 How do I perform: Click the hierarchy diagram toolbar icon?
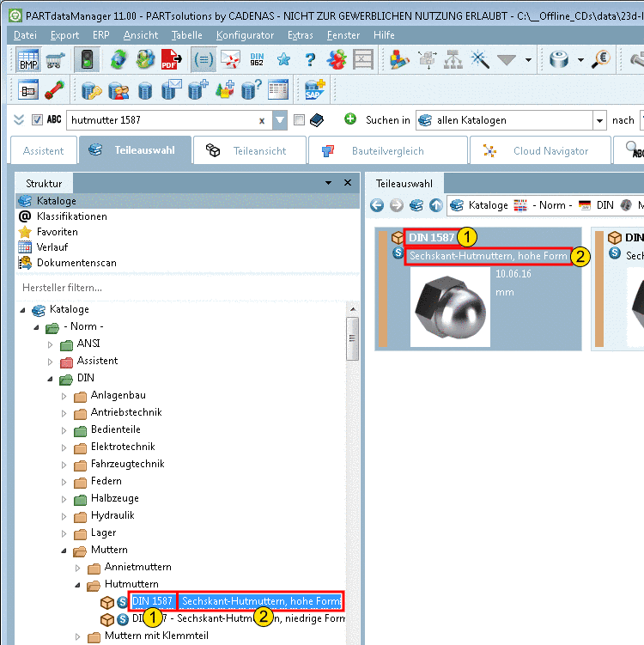453,59
